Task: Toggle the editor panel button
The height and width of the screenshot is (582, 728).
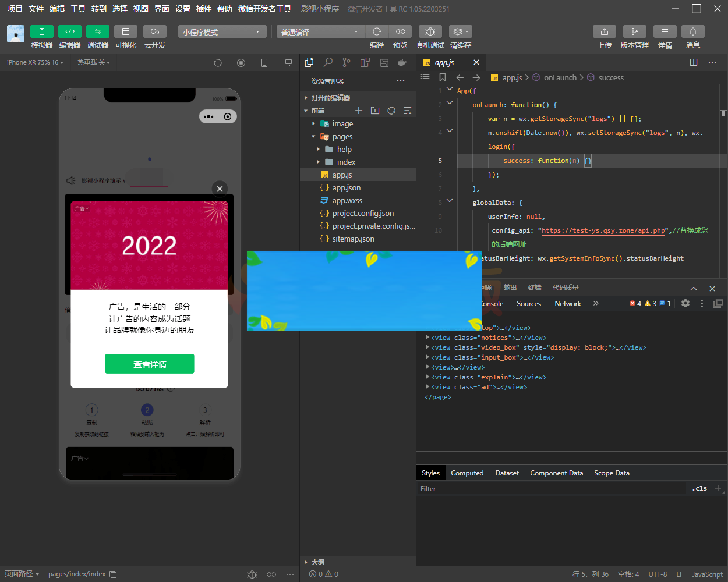Action: (x=70, y=31)
